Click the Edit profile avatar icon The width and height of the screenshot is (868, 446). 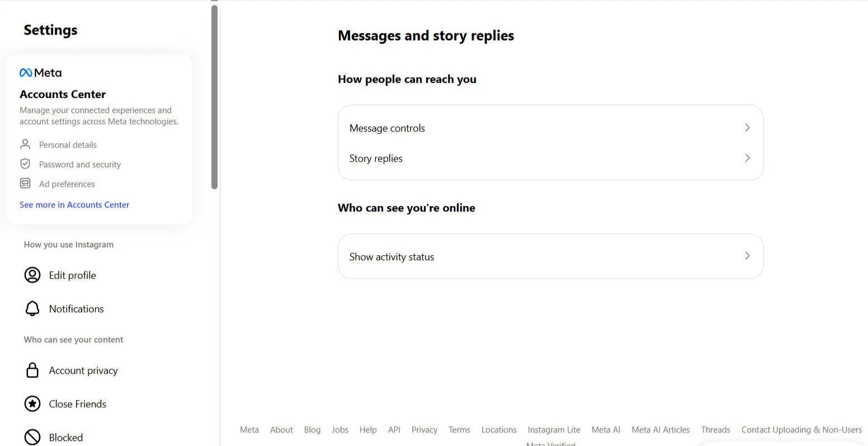click(x=32, y=275)
